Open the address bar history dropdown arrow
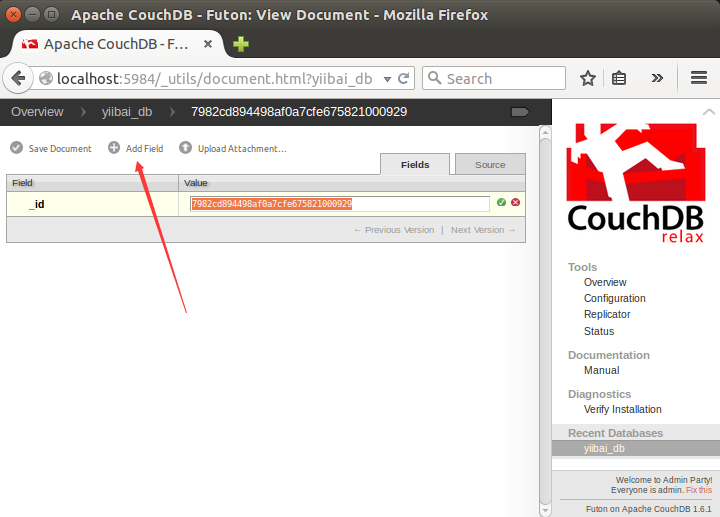Image resolution: width=720 pixels, height=517 pixels. (387, 78)
